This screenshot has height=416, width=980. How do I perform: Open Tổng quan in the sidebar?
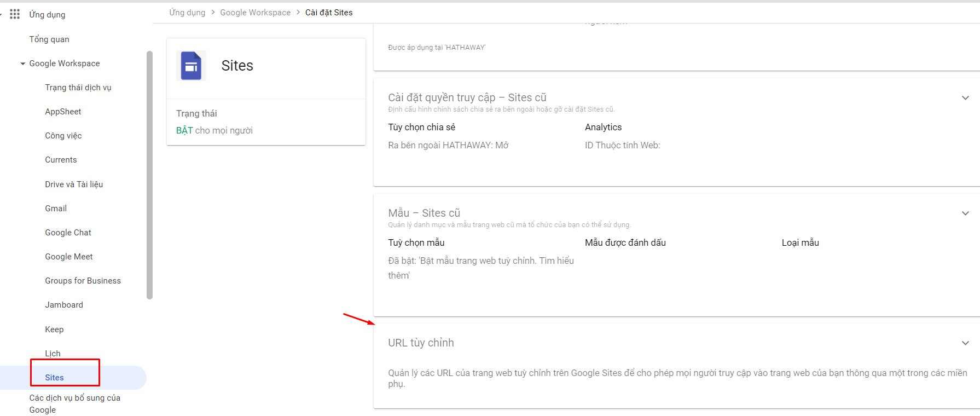pyautogui.click(x=49, y=39)
